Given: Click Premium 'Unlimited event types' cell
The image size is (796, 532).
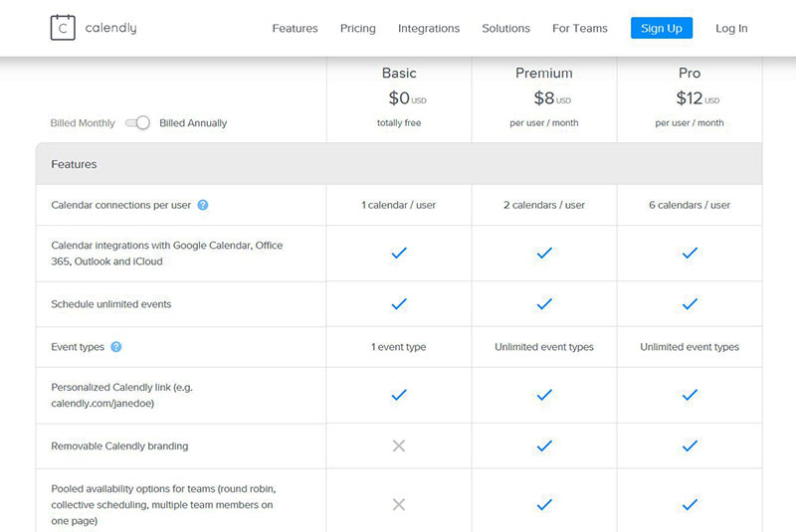Looking at the screenshot, I should point(544,347).
